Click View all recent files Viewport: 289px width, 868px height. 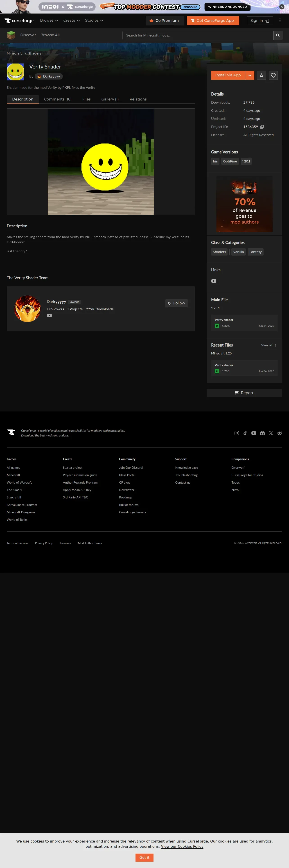(269, 345)
